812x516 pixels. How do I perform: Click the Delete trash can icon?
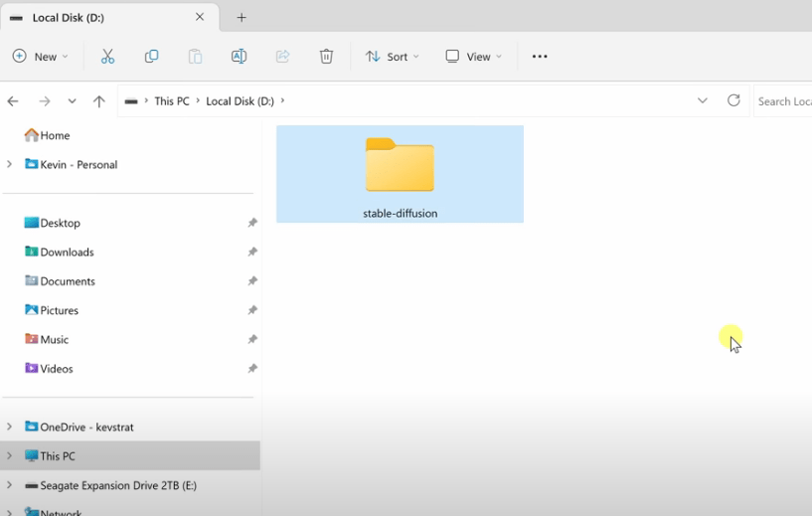326,57
